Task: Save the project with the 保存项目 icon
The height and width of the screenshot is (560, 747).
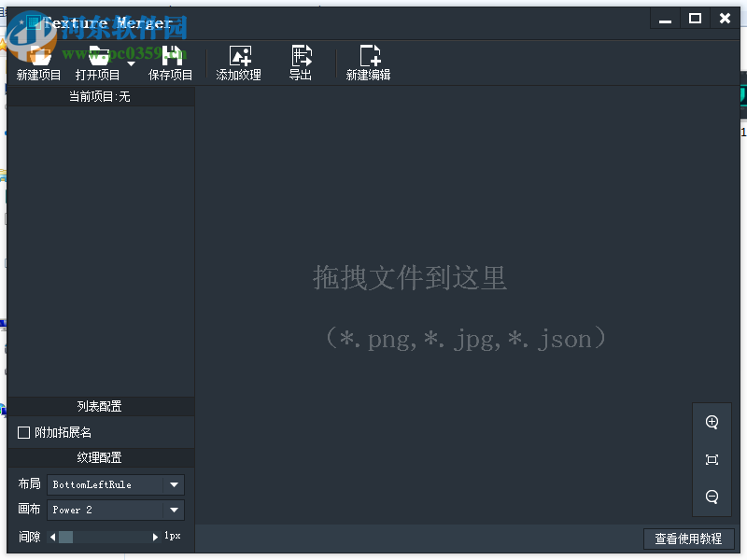Action: tap(170, 56)
